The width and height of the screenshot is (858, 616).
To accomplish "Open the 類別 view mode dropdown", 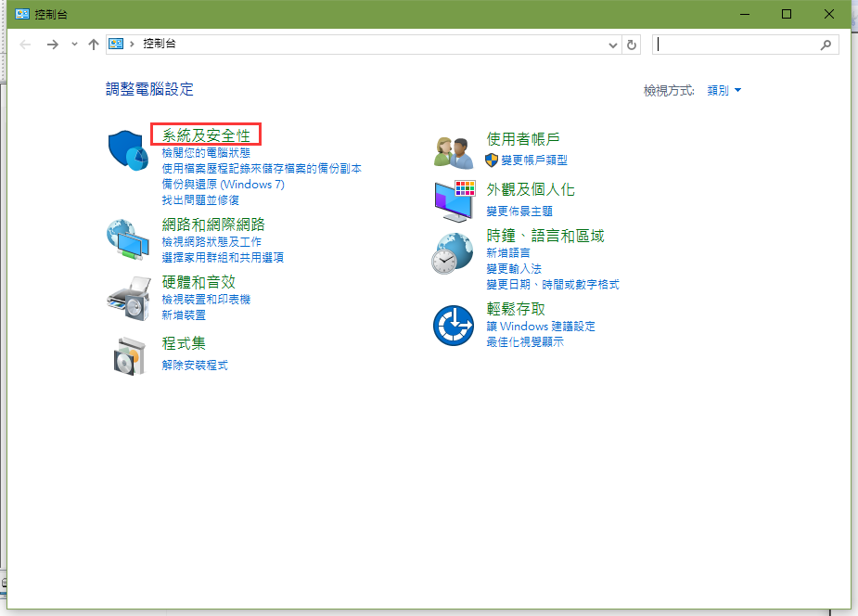I will click(x=724, y=90).
